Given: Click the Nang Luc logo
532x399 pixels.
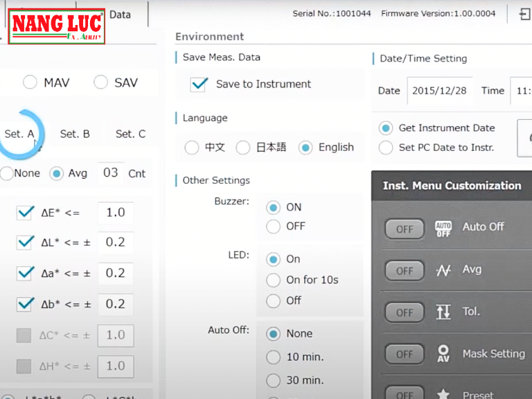Looking at the screenshot, I should (x=57, y=27).
